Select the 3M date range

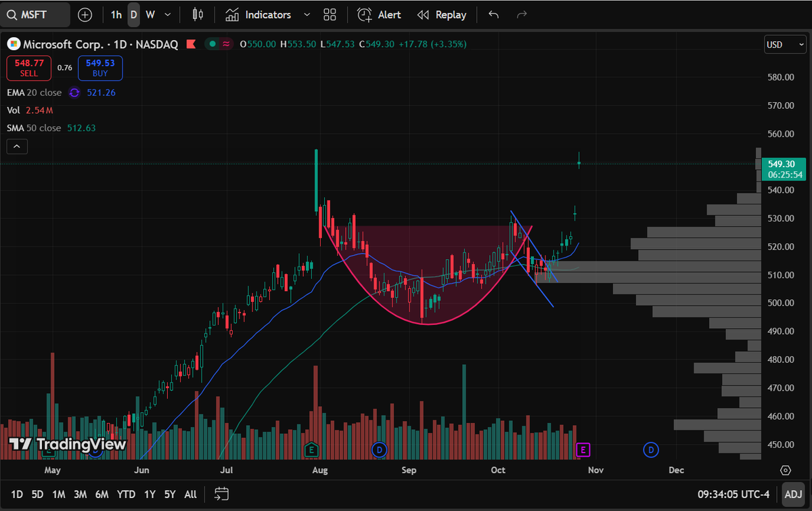[81, 495]
